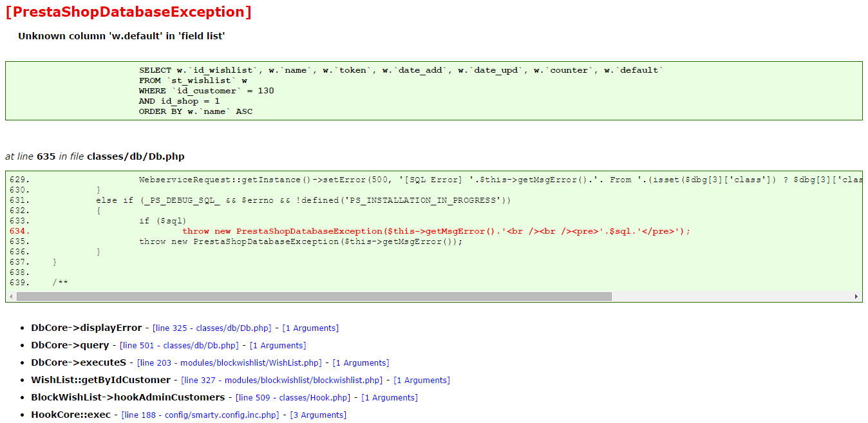Click the code box horizontal scrollbar thumb
The width and height of the screenshot is (868, 423).
click(x=314, y=297)
